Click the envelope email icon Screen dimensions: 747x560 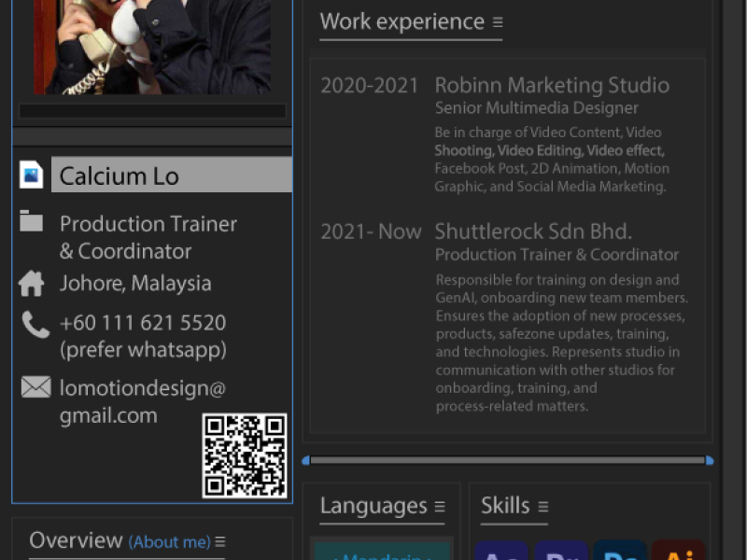(x=35, y=386)
